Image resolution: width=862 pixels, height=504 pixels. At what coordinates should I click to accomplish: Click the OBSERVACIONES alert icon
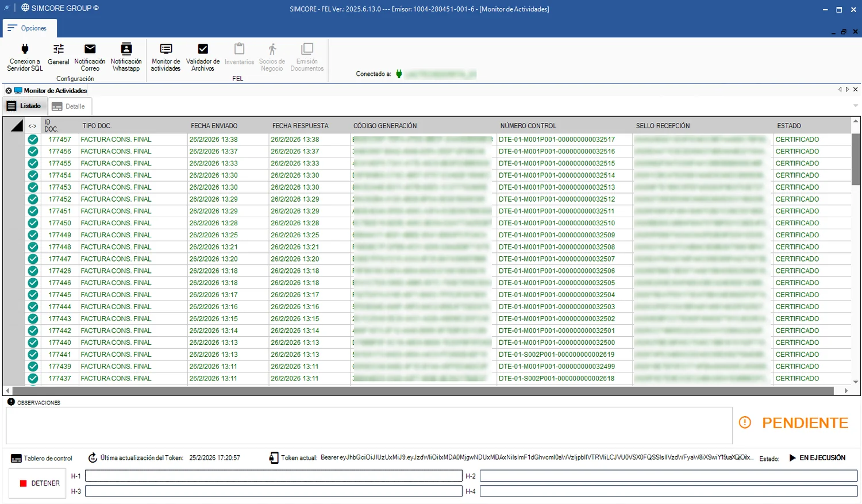tap(11, 402)
